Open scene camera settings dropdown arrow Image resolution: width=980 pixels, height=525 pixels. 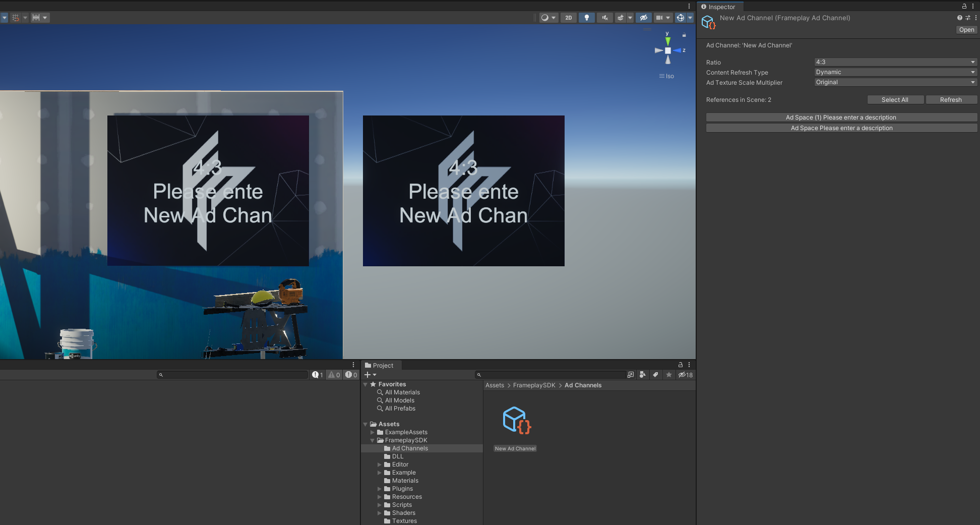coord(668,18)
